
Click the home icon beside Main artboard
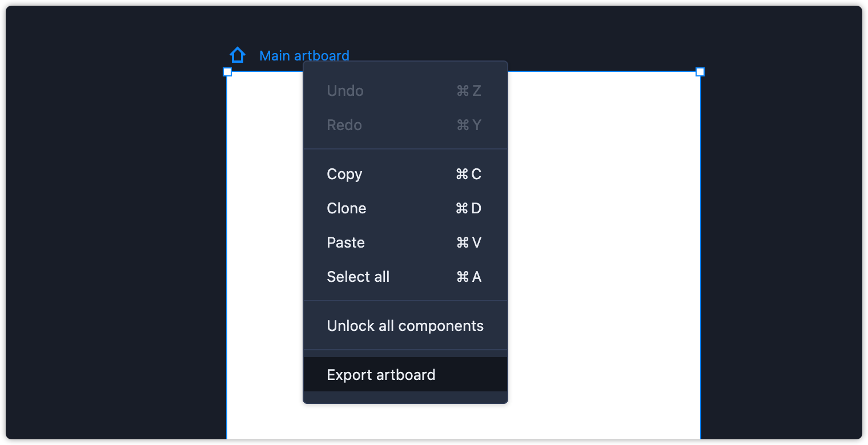pos(238,55)
